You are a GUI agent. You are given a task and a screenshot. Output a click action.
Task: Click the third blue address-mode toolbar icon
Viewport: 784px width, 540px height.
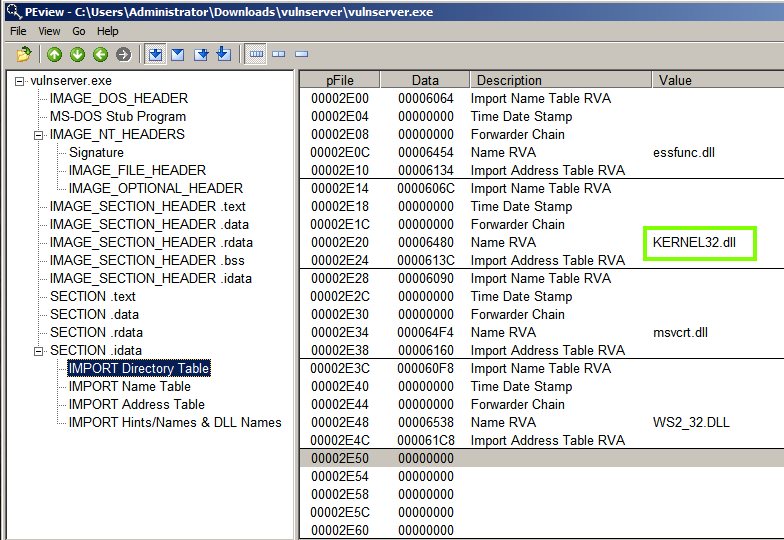201,54
